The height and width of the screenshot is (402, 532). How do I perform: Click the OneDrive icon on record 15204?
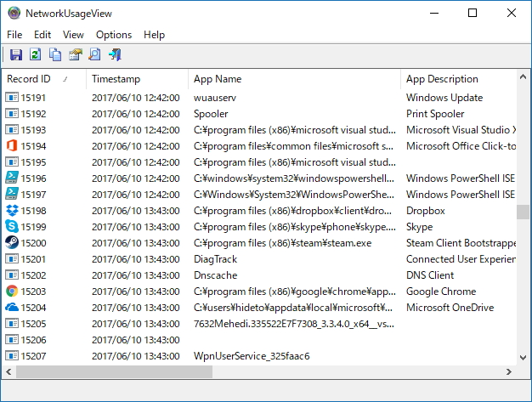pyautogui.click(x=12, y=308)
